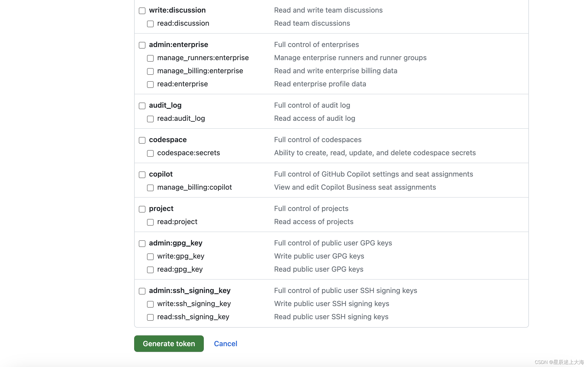Check the read:project scope
Viewport: 588px width, 367px height.
pos(150,222)
